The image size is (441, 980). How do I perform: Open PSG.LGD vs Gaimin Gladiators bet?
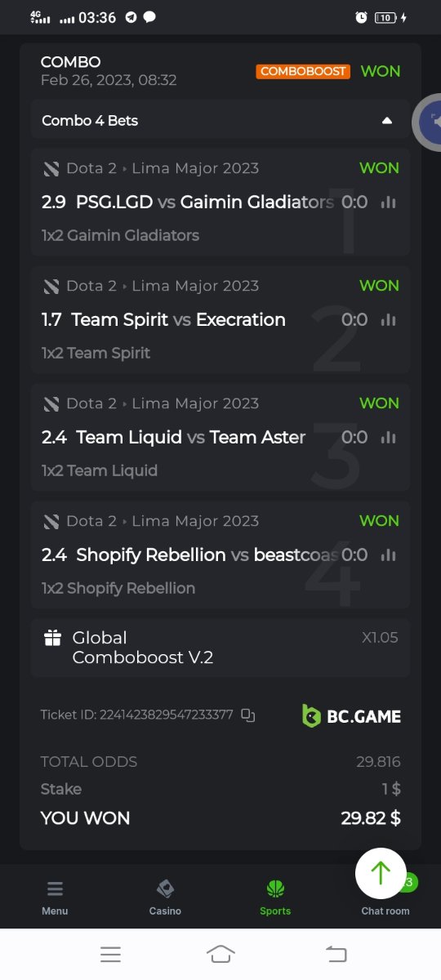pyautogui.click(x=220, y=203)
